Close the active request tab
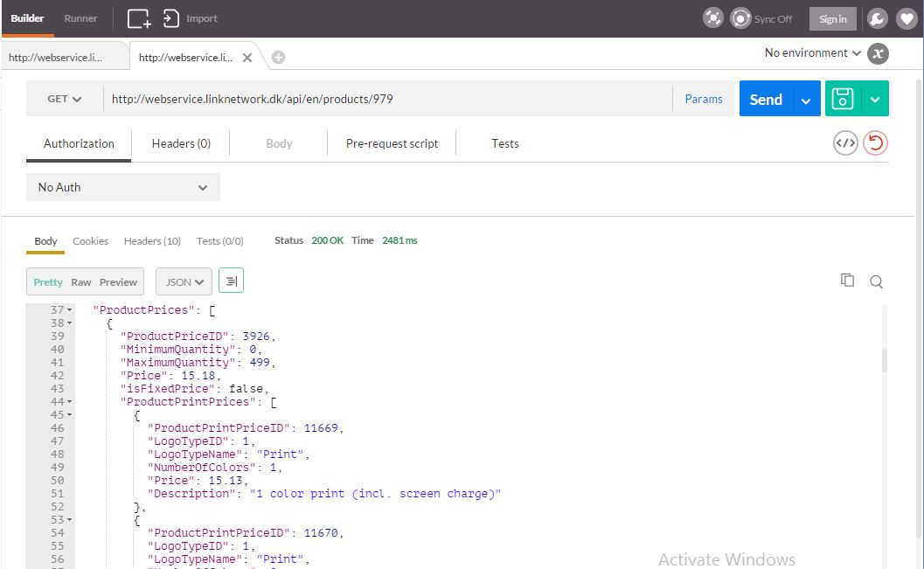Viewport: 924px width, 569px height. point(247,57)
